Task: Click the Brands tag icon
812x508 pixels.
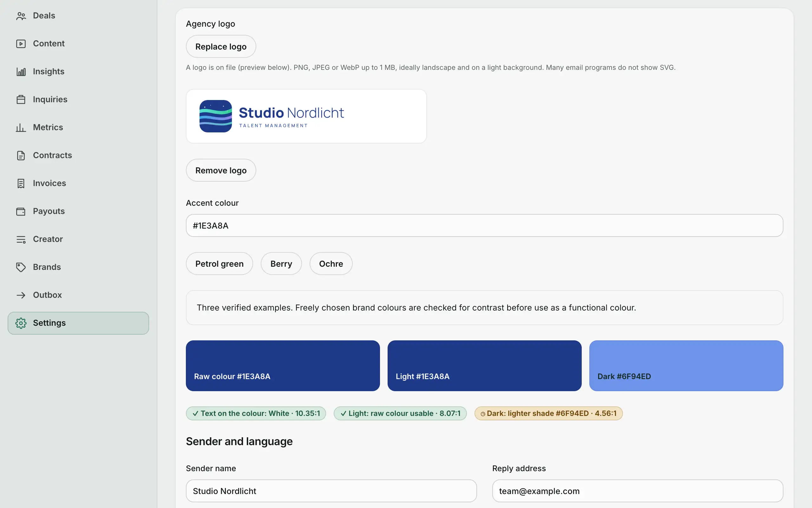Action: click(x=21, y=267)
